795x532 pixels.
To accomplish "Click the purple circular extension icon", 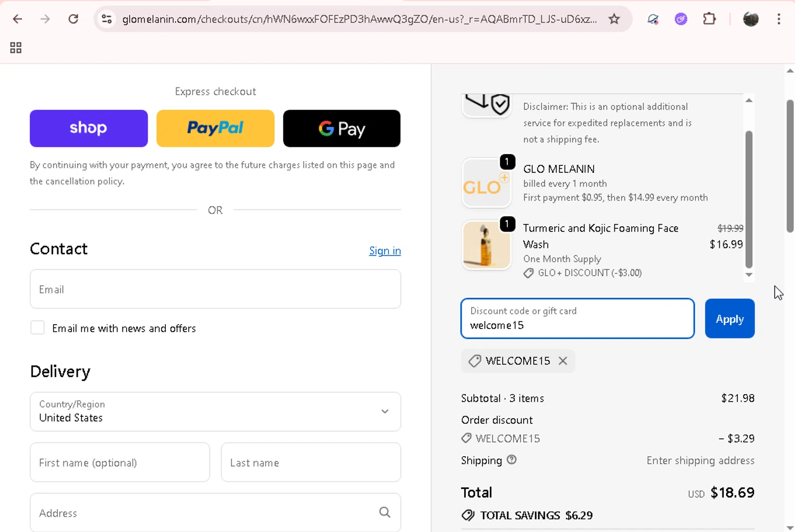I will click(681, 19).
